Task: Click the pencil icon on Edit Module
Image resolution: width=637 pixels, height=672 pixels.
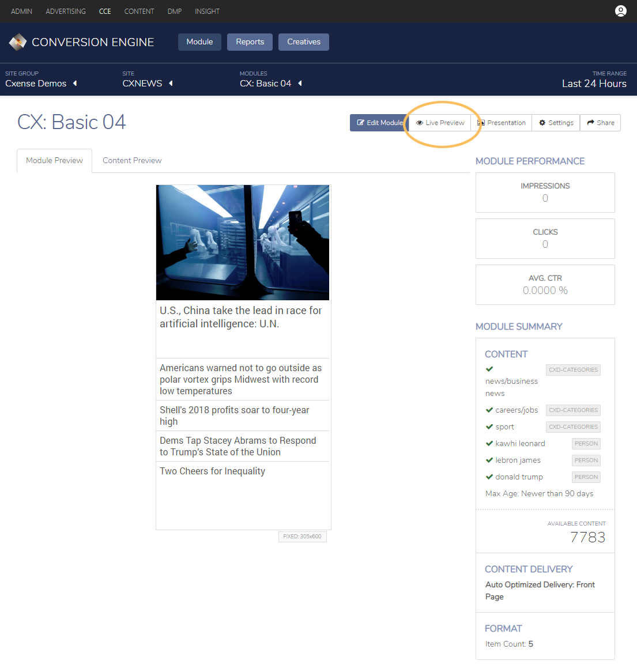Action: coord(360,123)
